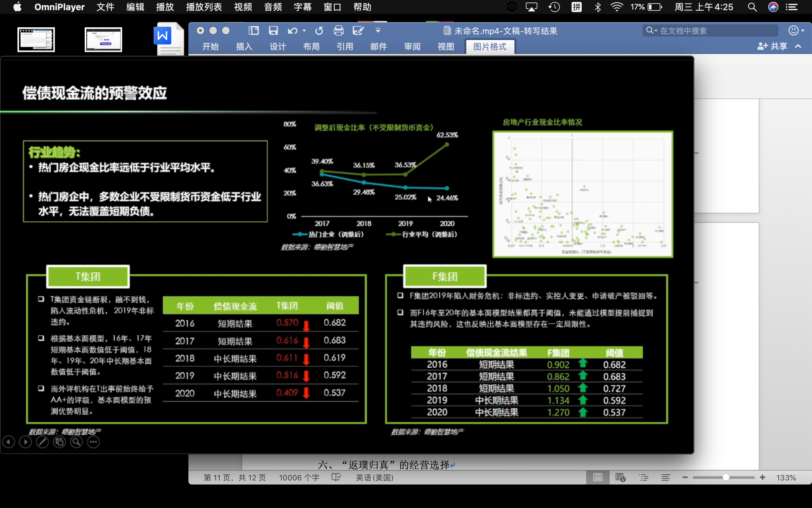This screenshot has height=508, width=812.
Task: Click the Word sidebar layout icon
Action: coord(254,30)
